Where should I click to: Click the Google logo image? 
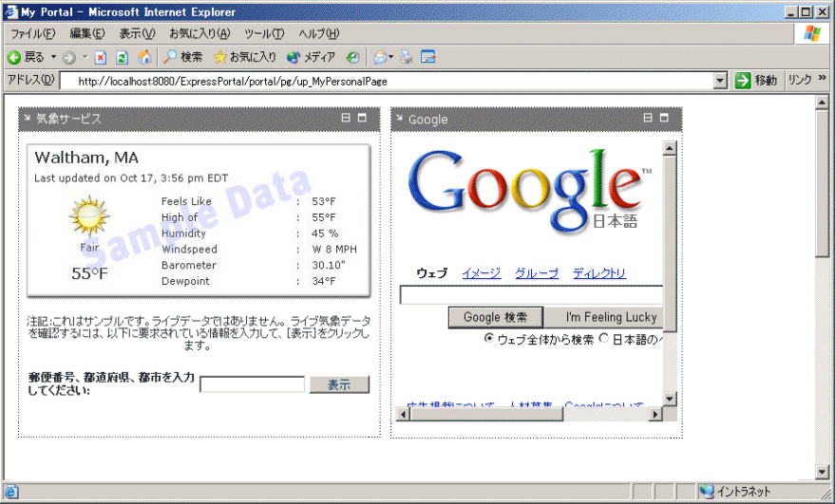tap(530, 191)
